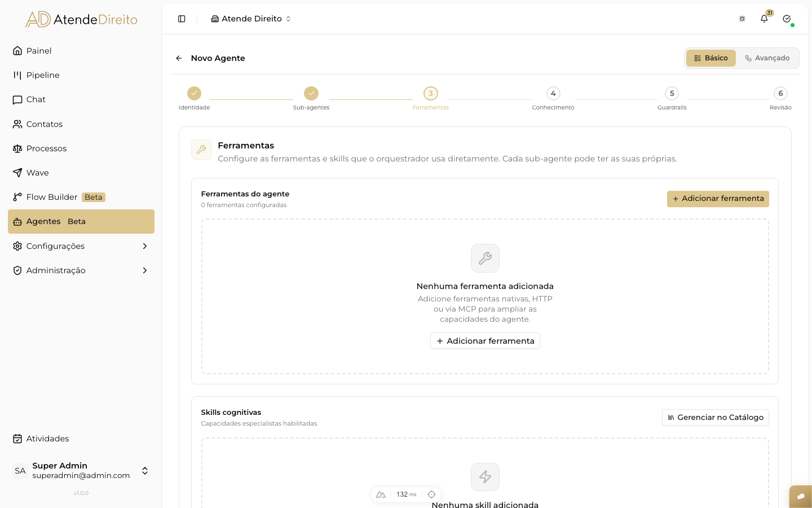The height and width of the screenshot is (508, 812).
Task: Click the Flow Builder branch icon
Action: 17,197
